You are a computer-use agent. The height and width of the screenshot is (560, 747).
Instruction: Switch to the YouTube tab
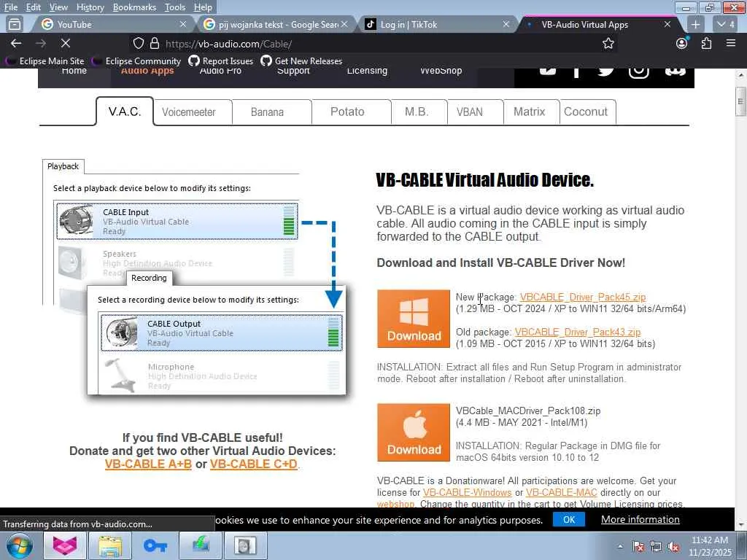coord(113,24)
